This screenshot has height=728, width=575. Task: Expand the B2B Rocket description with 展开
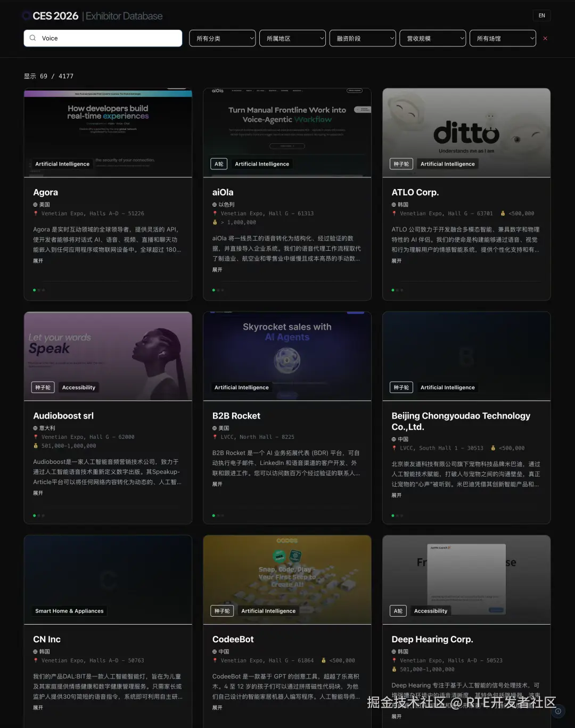[x=217, y=484]
